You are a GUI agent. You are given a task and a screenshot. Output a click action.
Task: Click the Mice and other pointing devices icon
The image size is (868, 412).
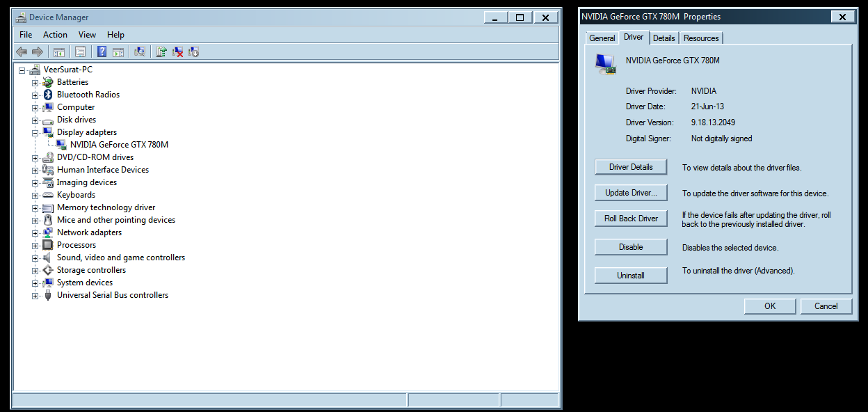[x=48, y=220]
